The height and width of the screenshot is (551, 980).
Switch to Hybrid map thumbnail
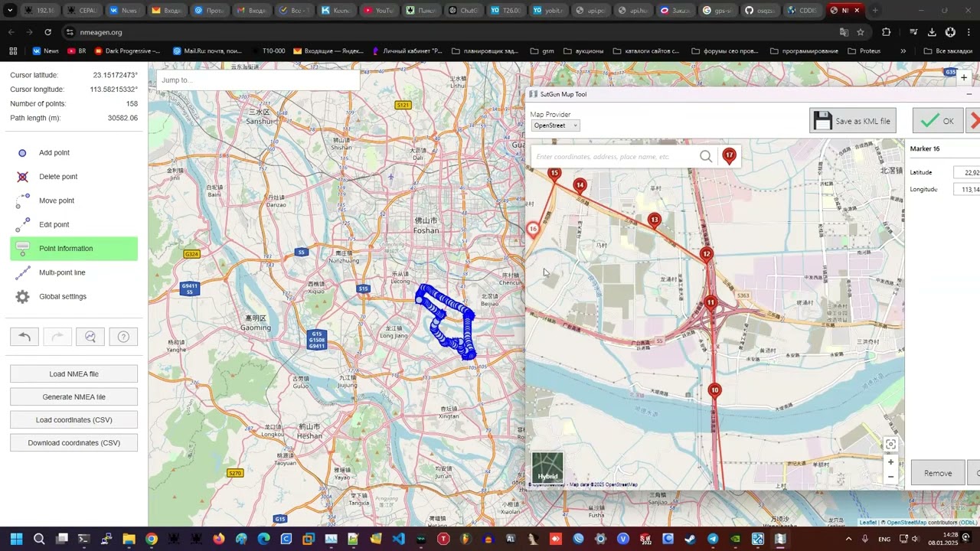[x=547, y=468]
